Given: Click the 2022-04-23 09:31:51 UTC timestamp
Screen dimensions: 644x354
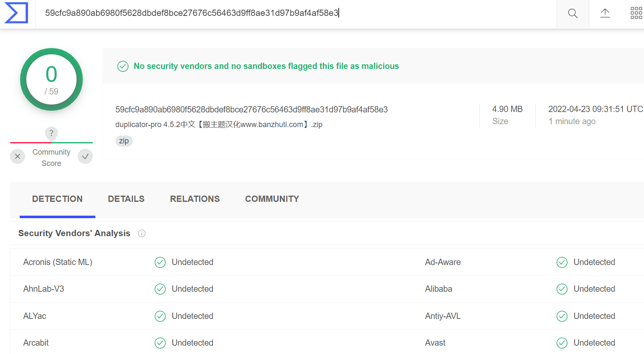Looking at the screenshot, I should tap(595, 109).
